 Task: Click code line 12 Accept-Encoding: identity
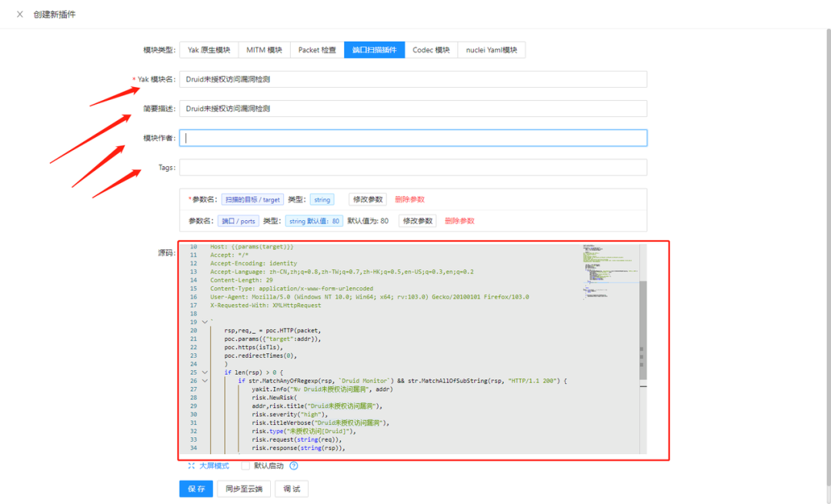click(253, 263)
